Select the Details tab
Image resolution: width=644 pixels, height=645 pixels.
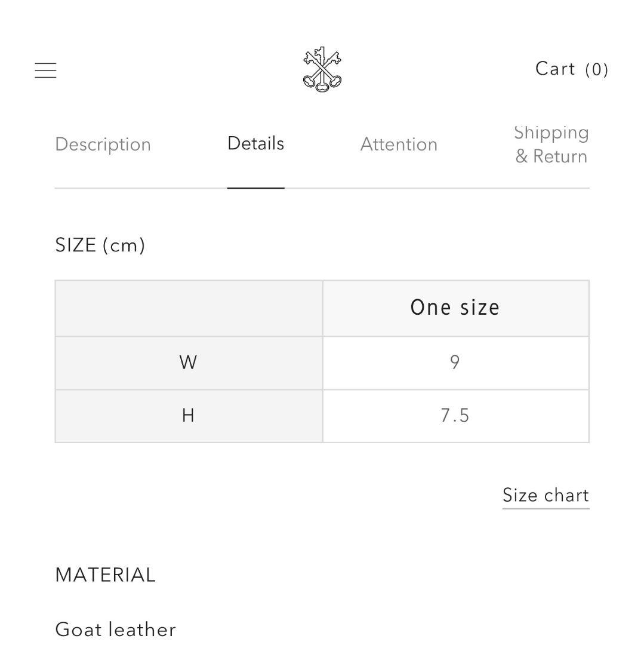coord(255,144)
